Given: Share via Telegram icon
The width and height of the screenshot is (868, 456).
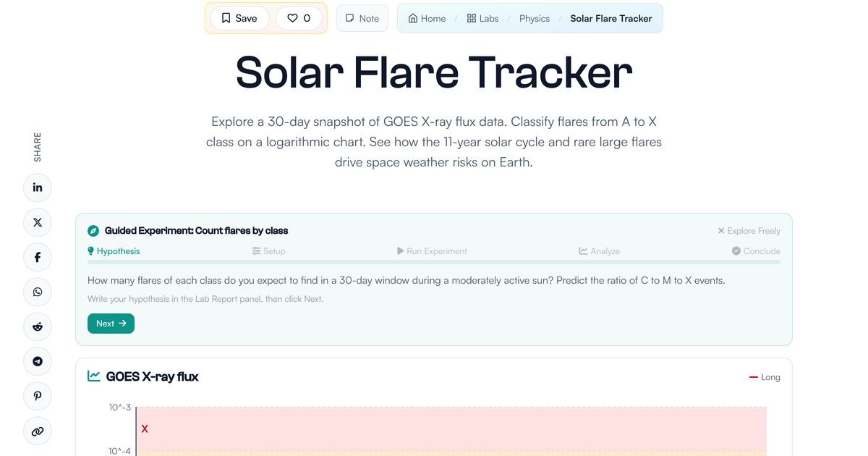Looking at the screenshot, I should tap(38, 361).
